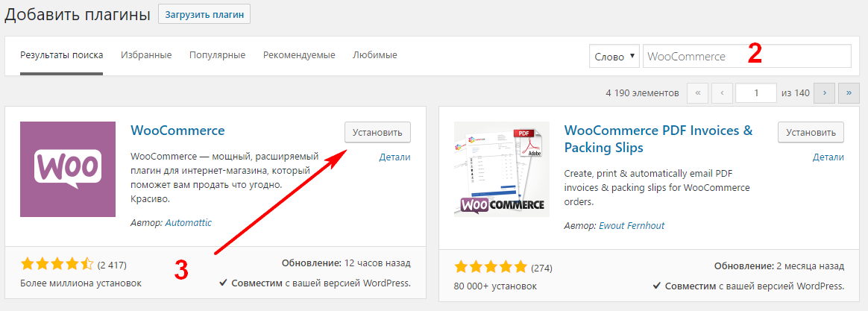Click the 80 000+ установок text
Viewport: 868px width, 311px height.
495,286
